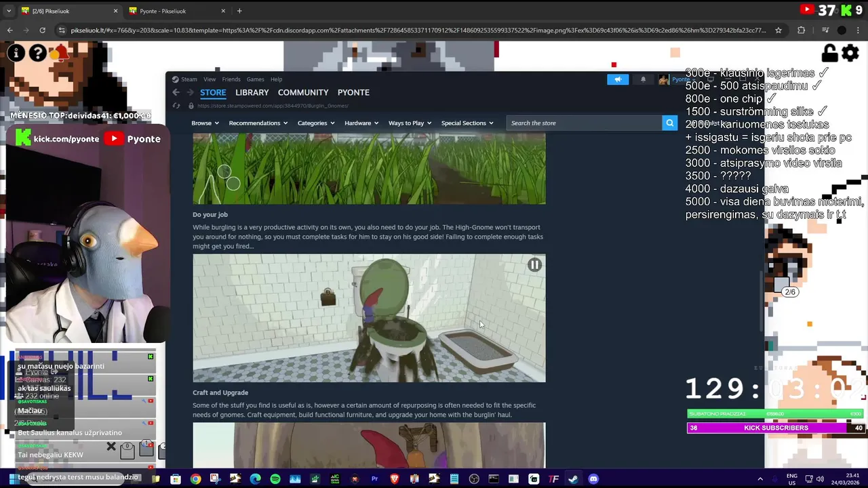Close the Pyonte - Pikseliuok tab
Screen dimensions: 868x488
point(222,11)
